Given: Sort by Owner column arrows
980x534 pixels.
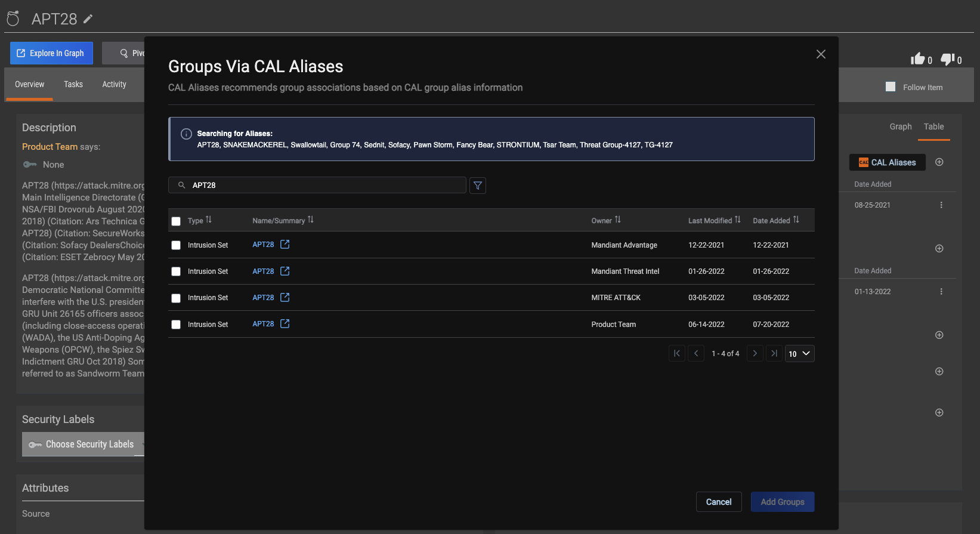Looking at the screenshot, I should (x=618, y=220).
